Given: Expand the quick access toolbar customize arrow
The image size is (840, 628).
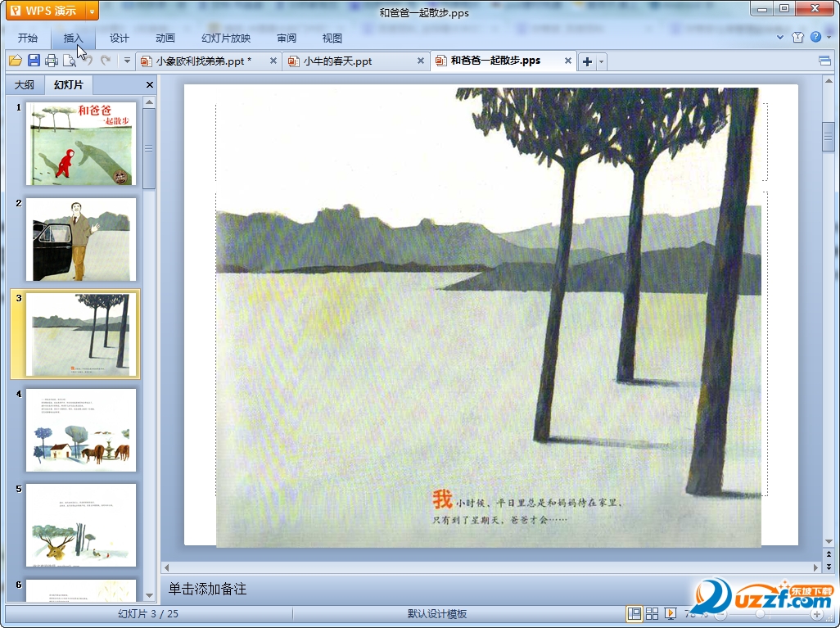Looking at the screenshot, I should point(127,61).
